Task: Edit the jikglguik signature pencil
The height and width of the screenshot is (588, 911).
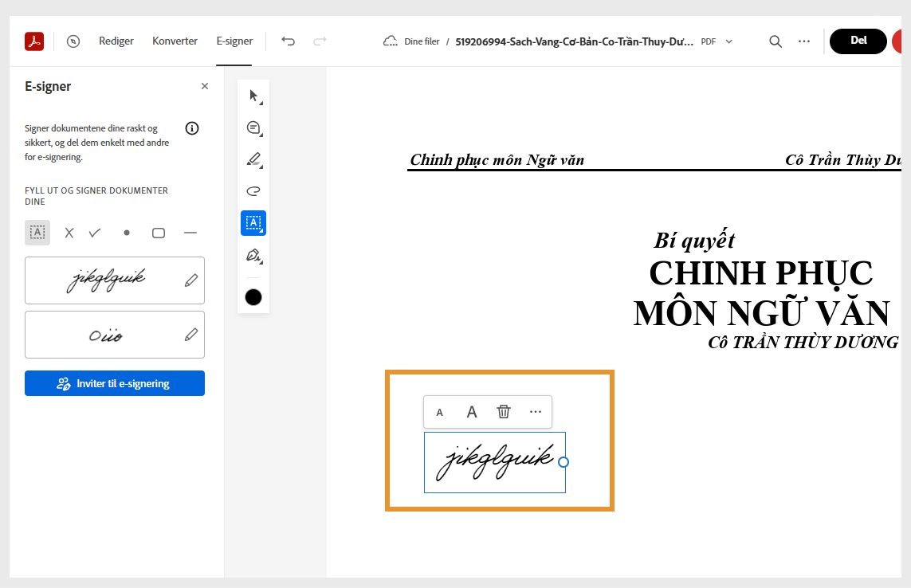Action: (x=191, y=280)
